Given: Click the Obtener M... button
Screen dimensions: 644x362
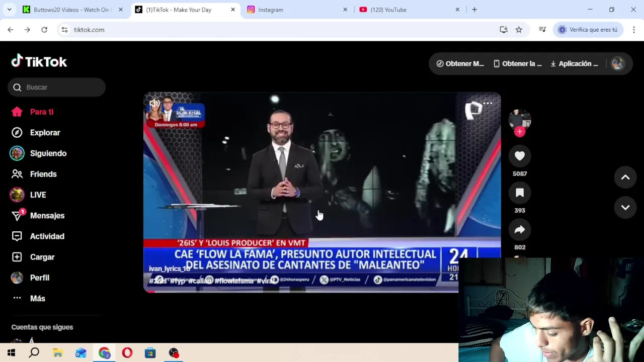Looking at the screenshot, I should point(460,64).
